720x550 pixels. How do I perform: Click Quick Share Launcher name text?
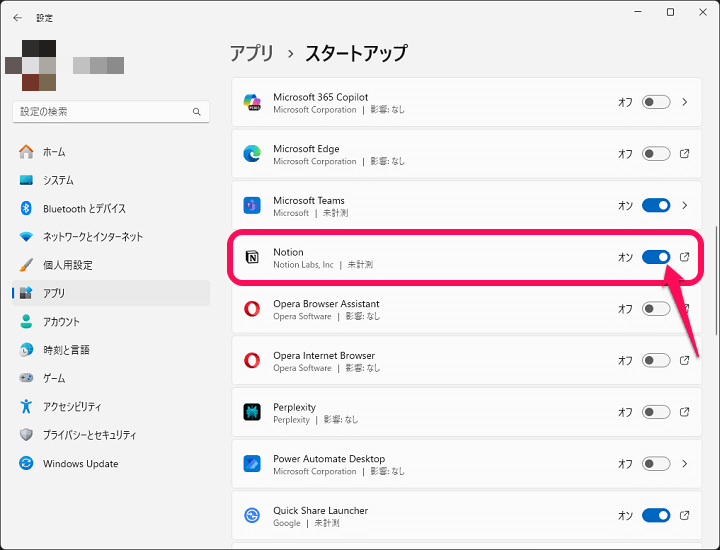(x=321, y=511)
